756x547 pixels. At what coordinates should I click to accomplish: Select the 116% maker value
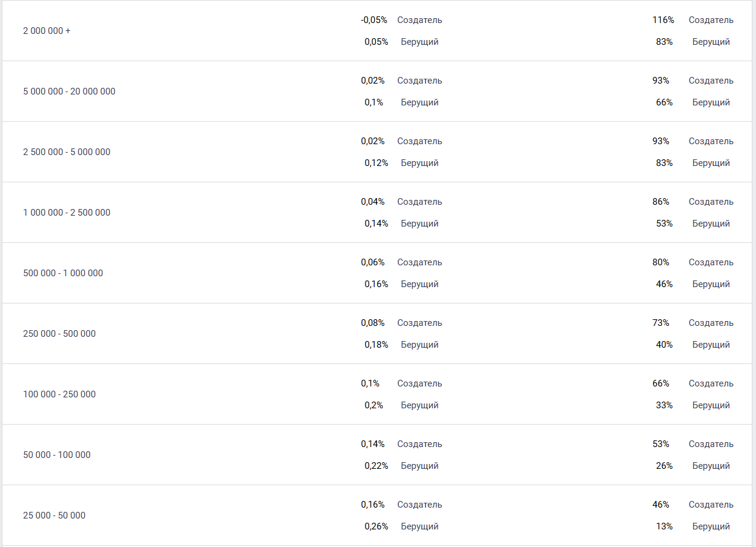[x=663, y=20]
